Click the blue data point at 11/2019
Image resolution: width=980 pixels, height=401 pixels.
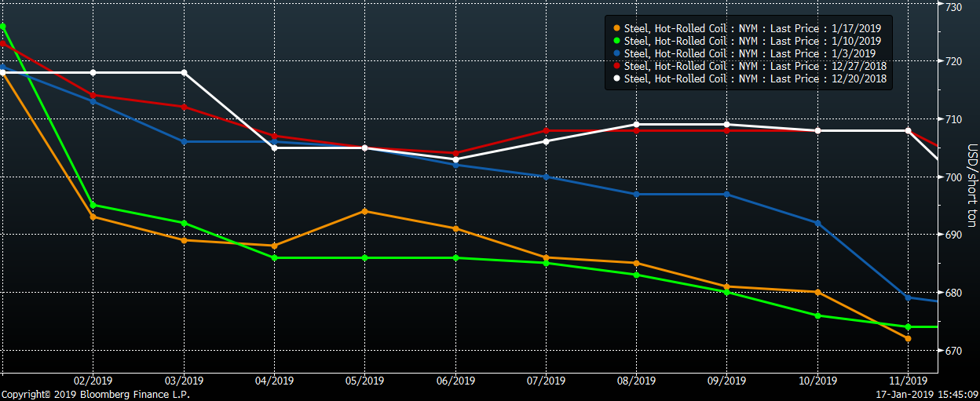[x=908, y=297]
